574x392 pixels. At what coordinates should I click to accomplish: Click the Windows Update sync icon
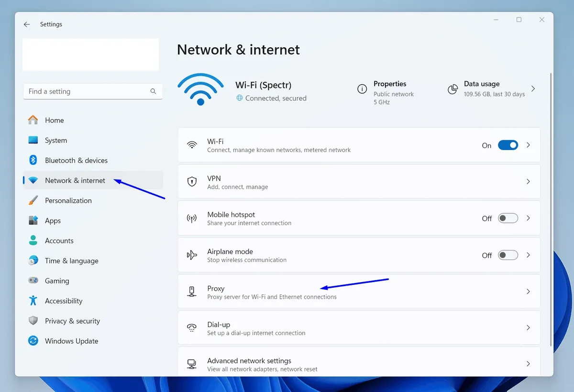pyautogui.click(x=33, y=341)
